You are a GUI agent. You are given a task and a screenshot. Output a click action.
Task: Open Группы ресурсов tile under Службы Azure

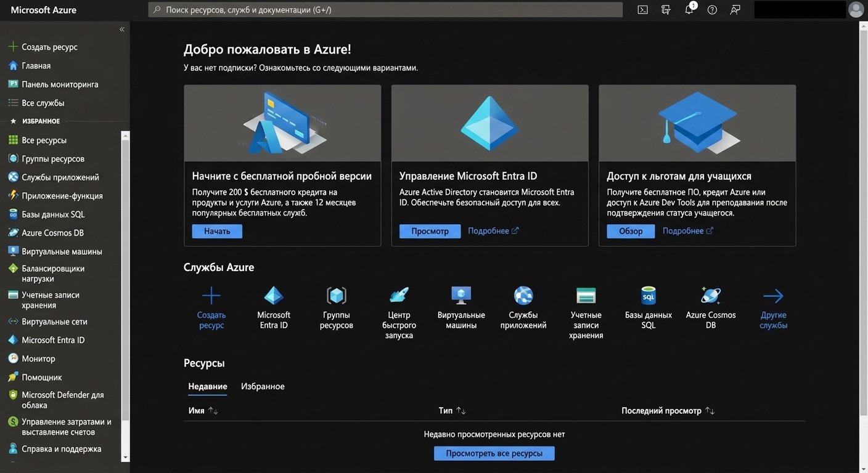pos(337,308)
